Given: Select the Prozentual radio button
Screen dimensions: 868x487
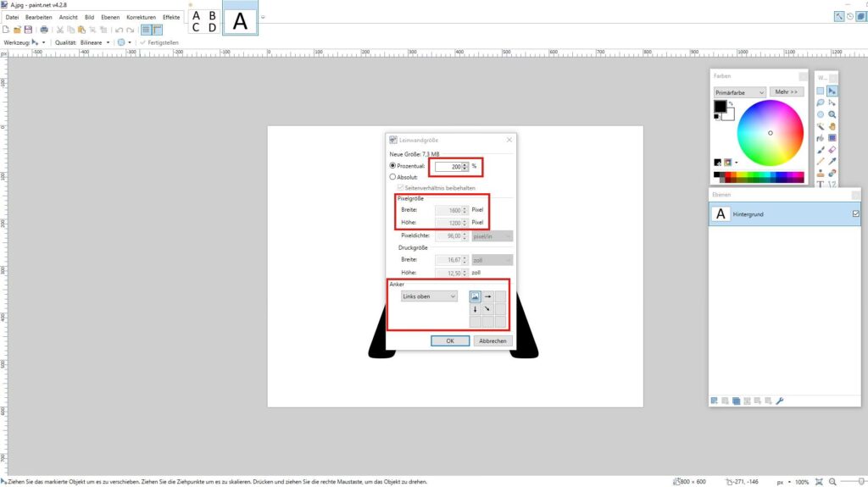Looking at the screenshot, I should (392, 166).
